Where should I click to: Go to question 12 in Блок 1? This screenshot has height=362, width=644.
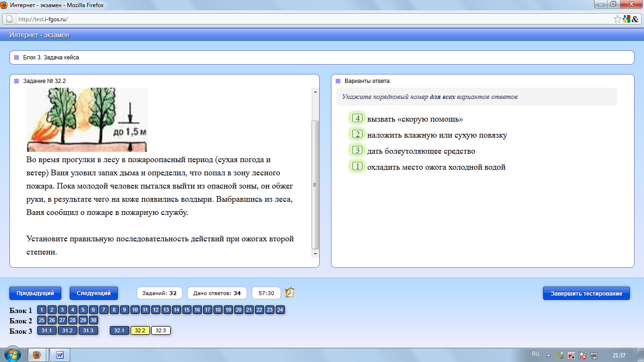[156, 310]
